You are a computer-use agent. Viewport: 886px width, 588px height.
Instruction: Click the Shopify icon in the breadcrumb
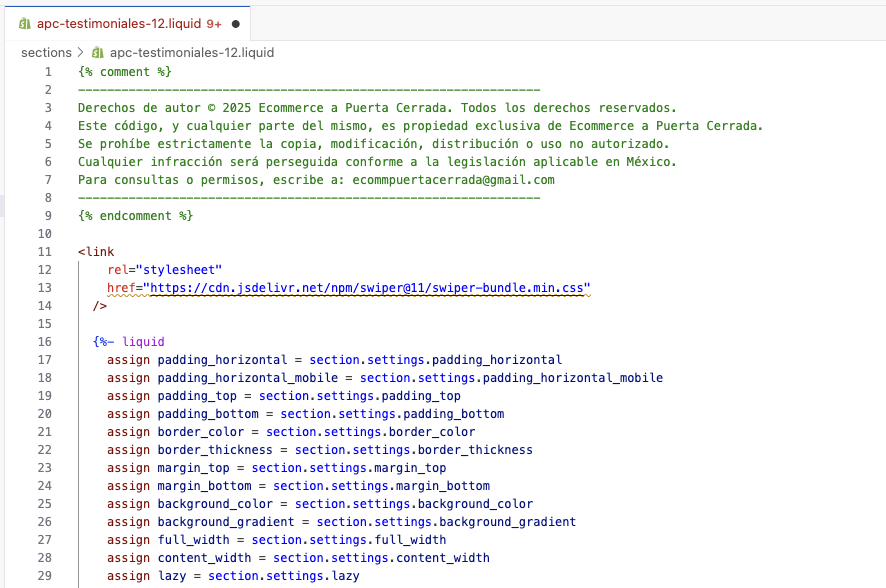point(98,53)
